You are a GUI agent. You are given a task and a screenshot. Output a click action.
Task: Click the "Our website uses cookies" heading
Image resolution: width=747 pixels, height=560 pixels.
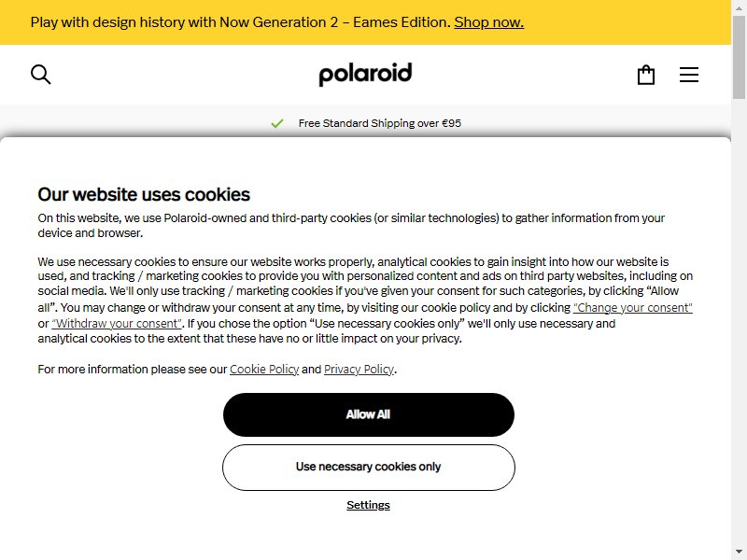[144, 194]
